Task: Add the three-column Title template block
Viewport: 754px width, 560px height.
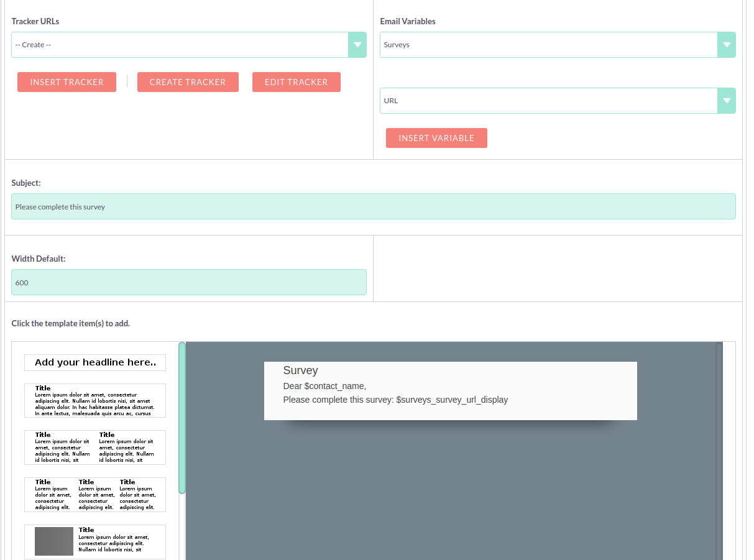Action: pyautogui.click(x=94, y=494)
